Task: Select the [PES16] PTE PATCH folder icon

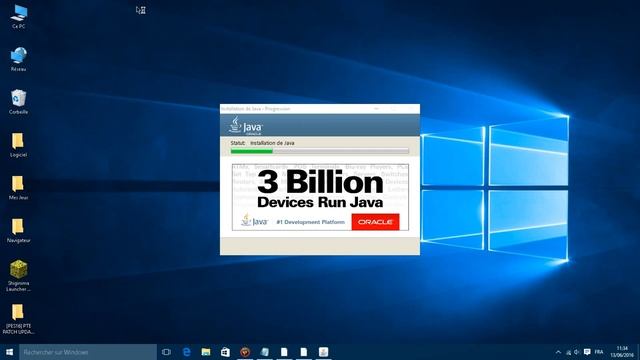Action: [x=18, y=319]
